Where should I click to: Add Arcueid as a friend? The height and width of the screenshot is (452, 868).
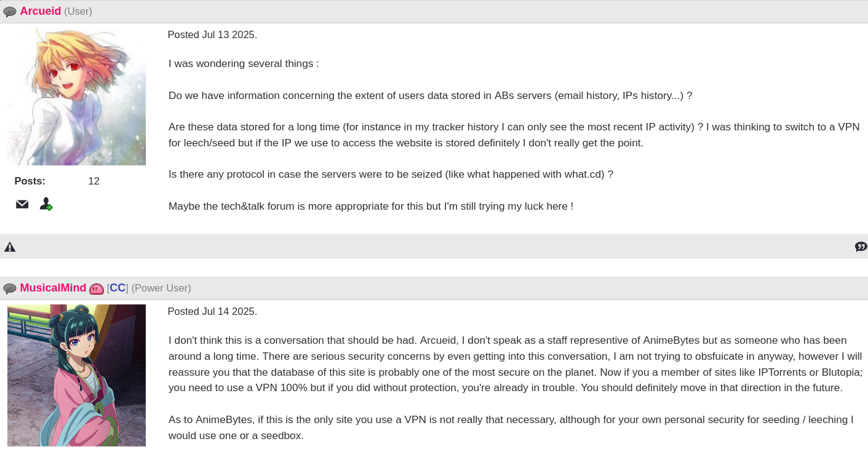[46, 204]
